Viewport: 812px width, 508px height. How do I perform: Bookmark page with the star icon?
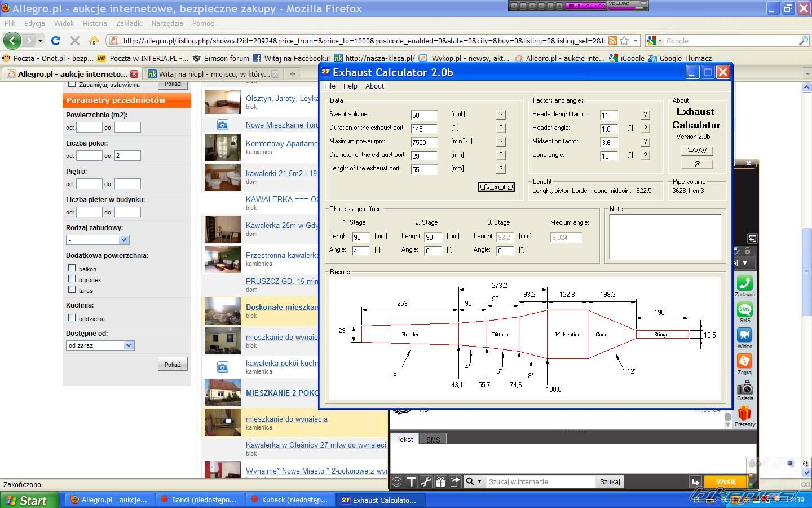[624, 41]
